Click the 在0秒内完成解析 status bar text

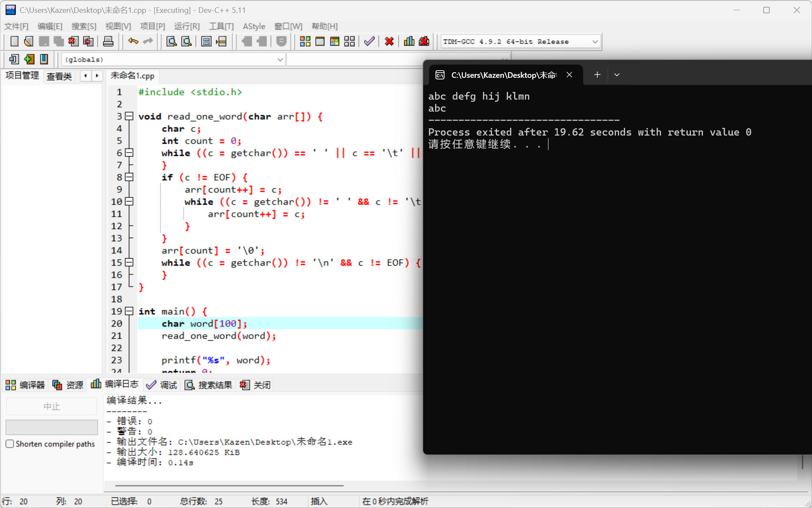[x=395, y=501]
